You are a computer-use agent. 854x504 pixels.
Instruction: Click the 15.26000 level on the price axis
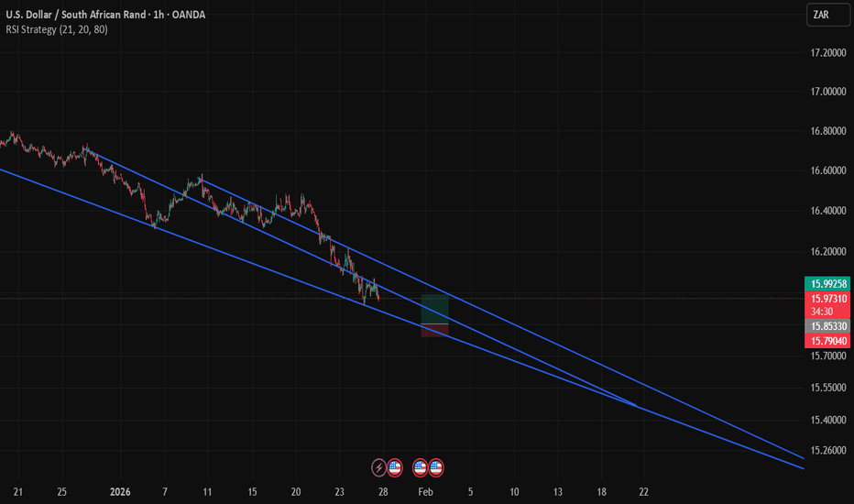(827, 451)
